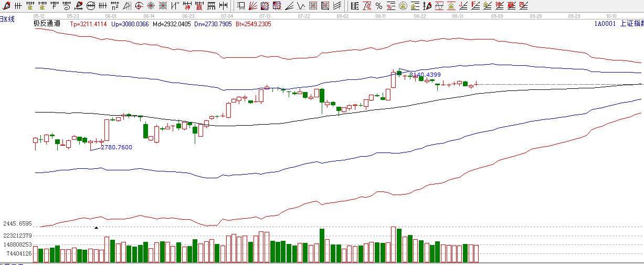Select the red crosshair circle tool
The image size is (644, 265).
click(x=139, y=6)
